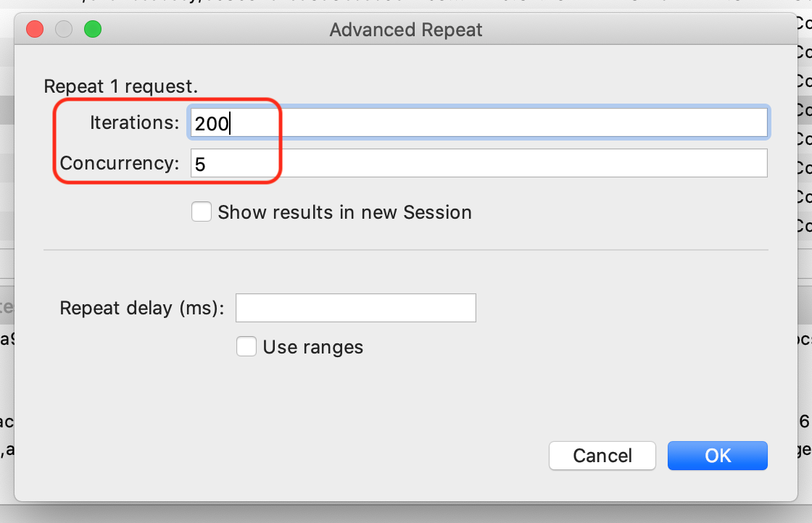Focus the Concurrency text field

click(x=478, y=164)
